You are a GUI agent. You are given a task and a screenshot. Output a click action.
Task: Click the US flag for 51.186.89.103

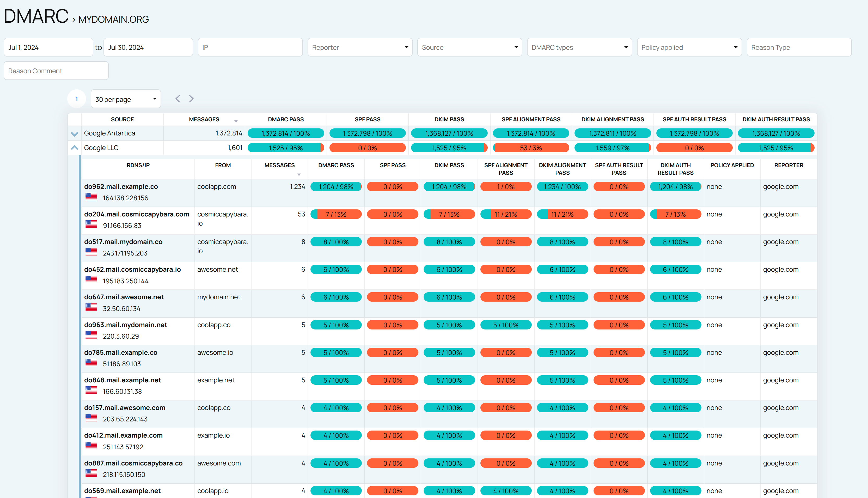tap(91, 363)
